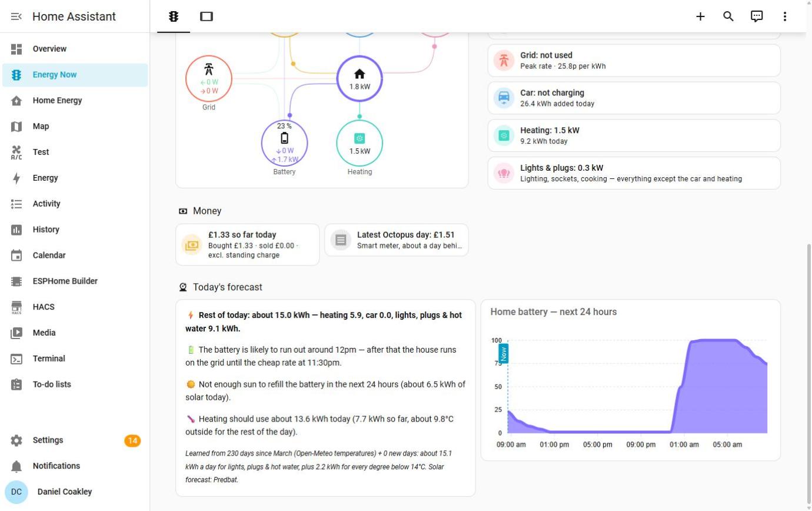The width and height of the screenshot is (812, 511).
Task: Open the ESPHome Builder chip icon
Action: point(16,281)
